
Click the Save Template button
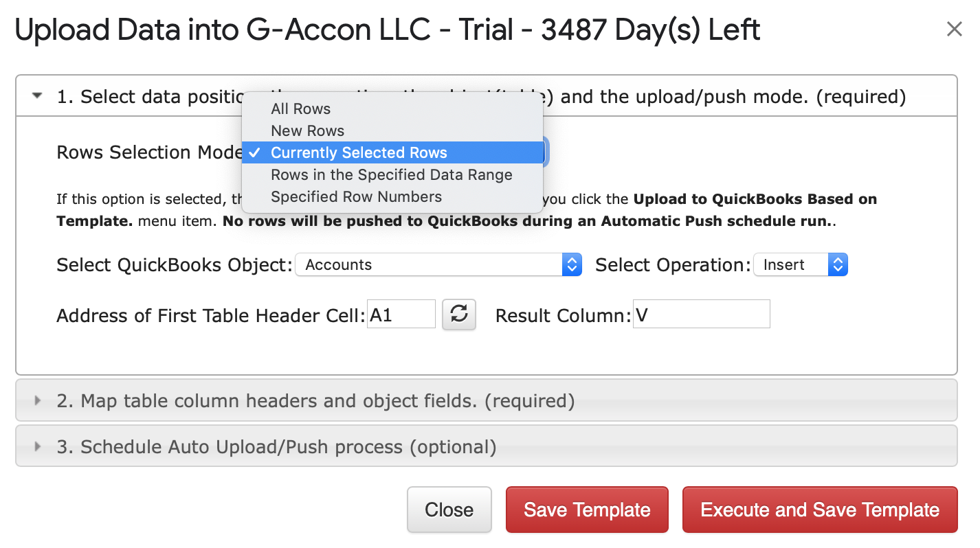click(x=587, y=510)
